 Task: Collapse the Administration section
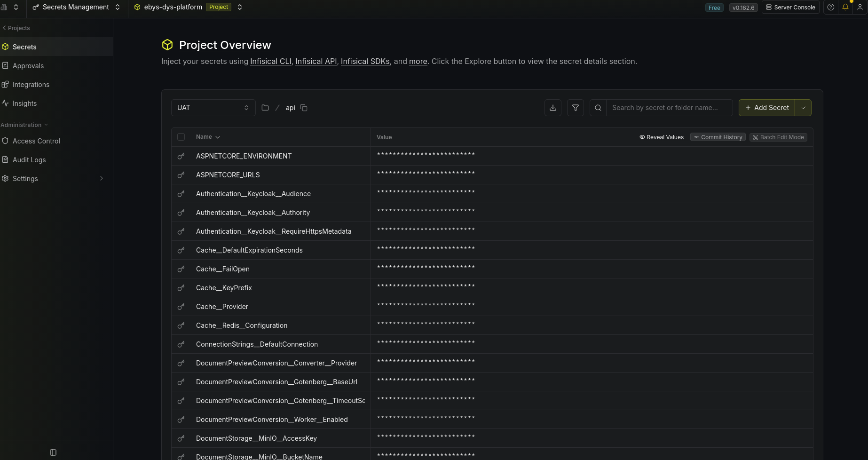[x=24, y=125]
